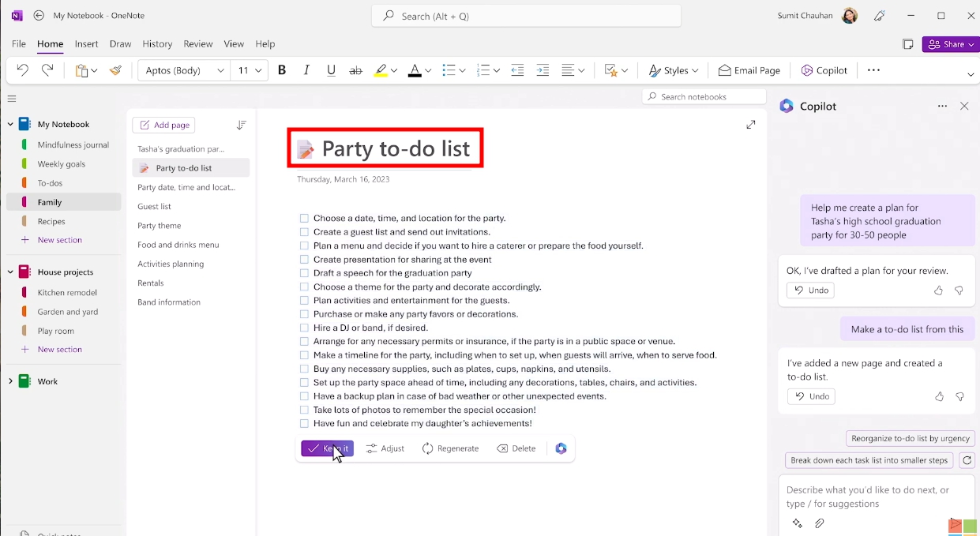
Task: Give thumbs down to 'created a to-do list' reply
Action: [x=959, y=396]
